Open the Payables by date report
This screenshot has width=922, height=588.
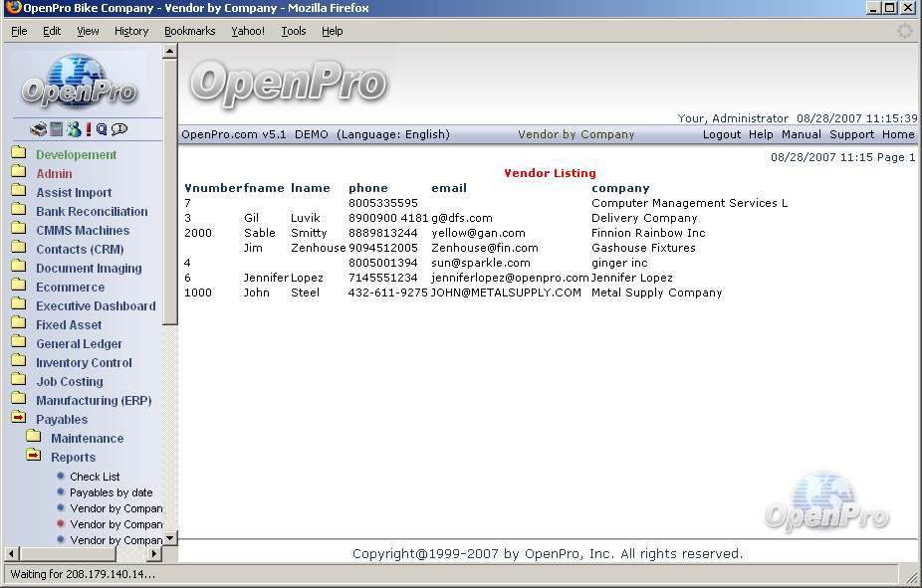[x=111, y=492]
